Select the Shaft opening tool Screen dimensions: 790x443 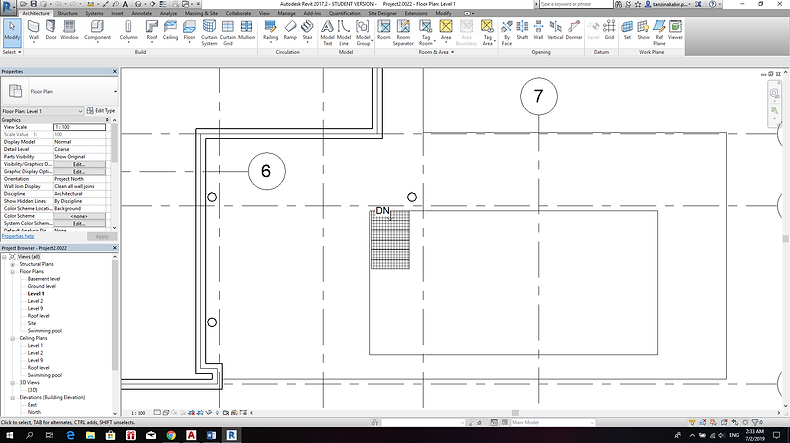[x=522, y=30]
